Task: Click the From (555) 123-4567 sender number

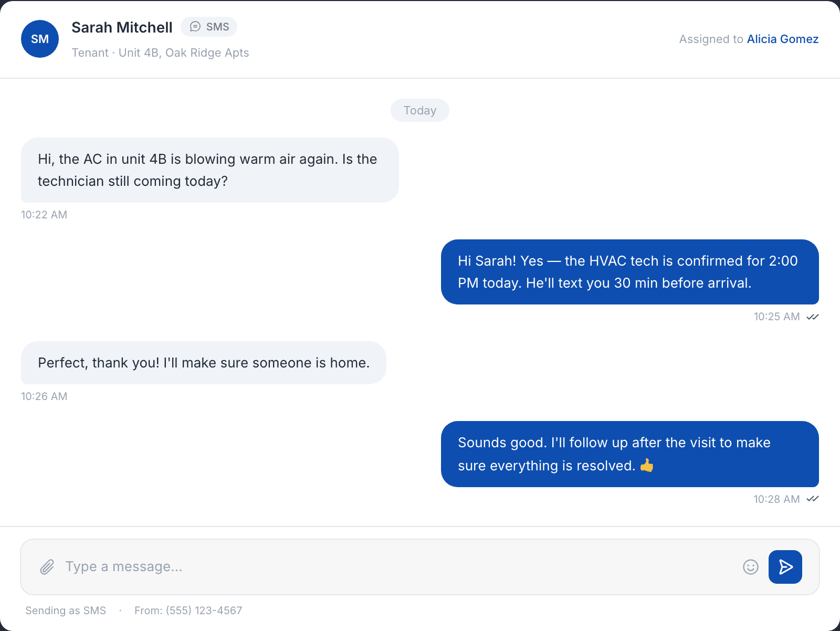Action: [x=188, y=611]
